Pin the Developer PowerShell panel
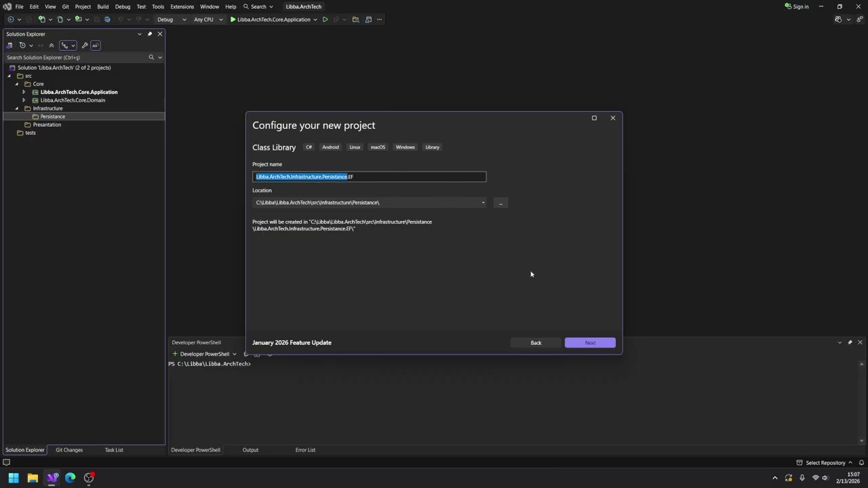This screenshot has height=488, width=868. click(x=850, y=342)
